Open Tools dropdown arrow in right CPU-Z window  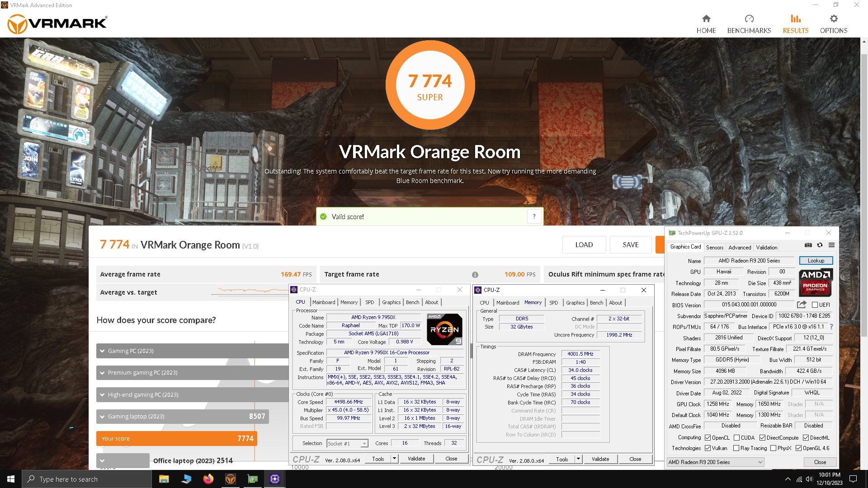(x=578, y=459)
